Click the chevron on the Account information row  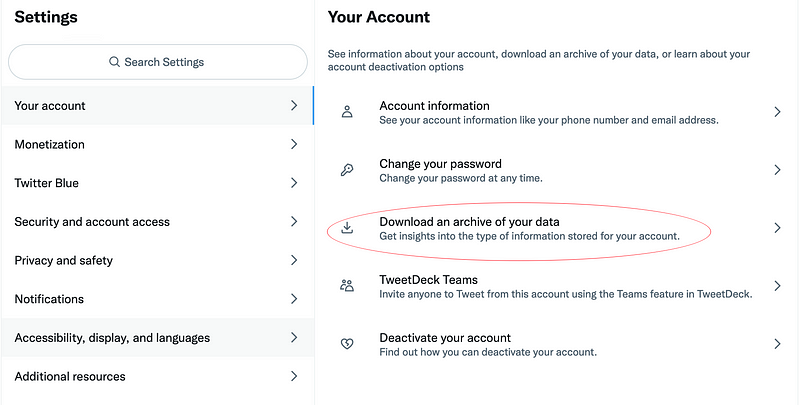coord(777,112)
